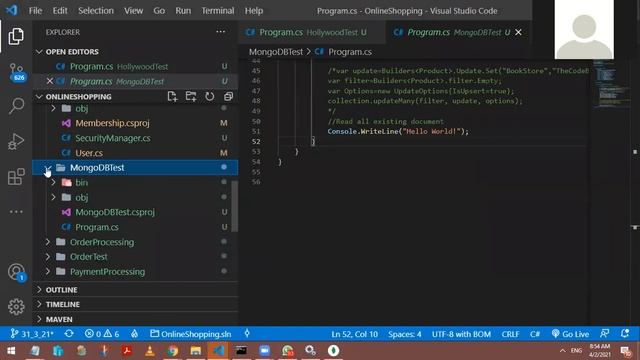Switch to Program.cs HollywoodTest tab
This screenshot has width=640, height=360.
pos(312,32)
